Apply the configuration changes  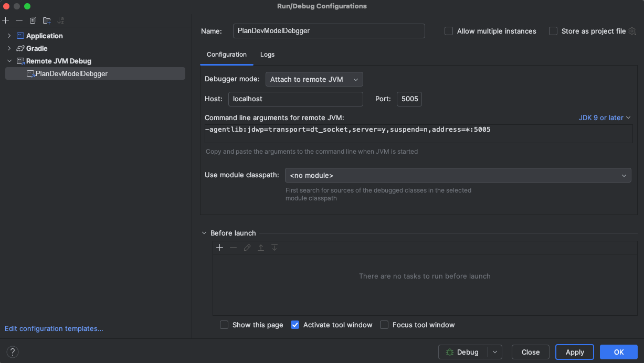[x=574, y=352]
